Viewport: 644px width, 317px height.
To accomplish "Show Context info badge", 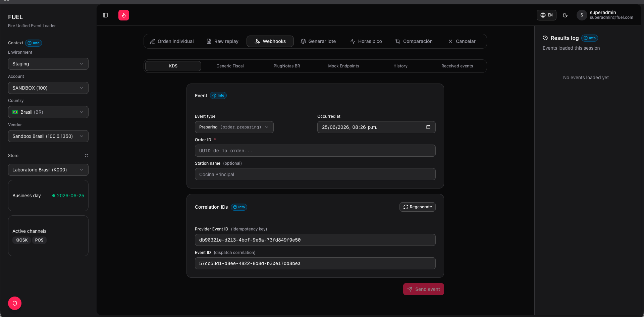I will (34, 43).
